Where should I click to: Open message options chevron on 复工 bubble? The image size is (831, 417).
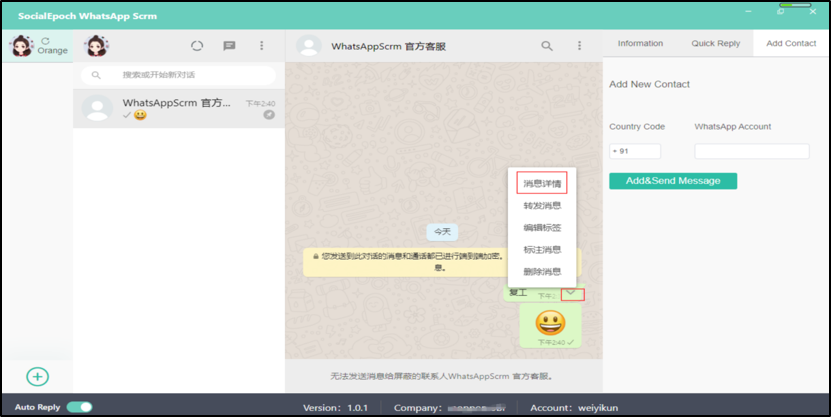(572, 293)
